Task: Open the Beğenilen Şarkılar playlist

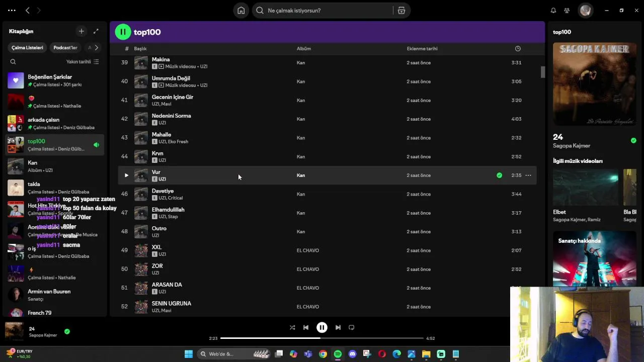Action: 55,80
